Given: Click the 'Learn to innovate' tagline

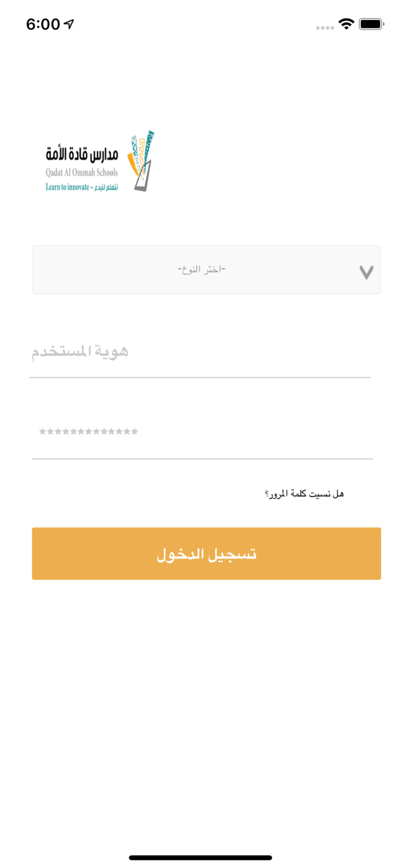Looking at the screenshot, I should [67, 187].
